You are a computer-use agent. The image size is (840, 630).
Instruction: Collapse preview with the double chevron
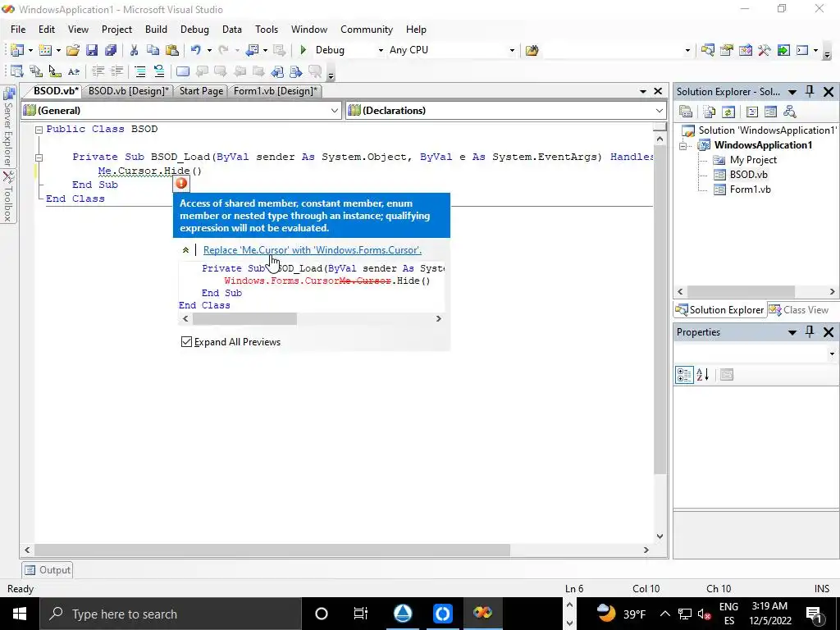pos(185,250)
